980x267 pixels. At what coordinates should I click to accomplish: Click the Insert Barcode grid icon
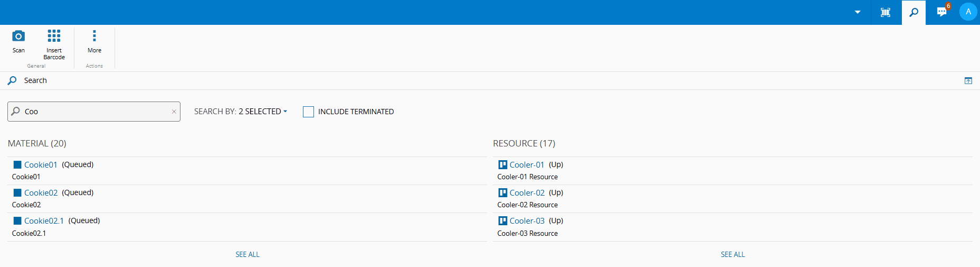point(54,36)
